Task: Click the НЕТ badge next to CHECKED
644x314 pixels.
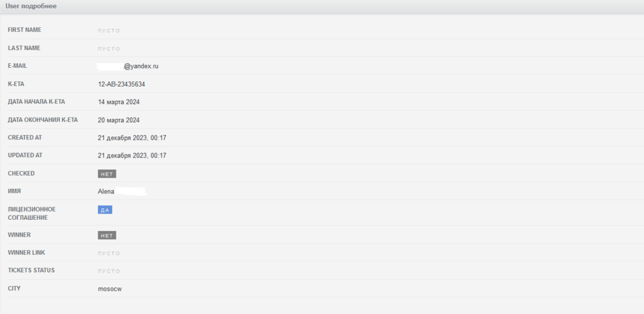Action: [x=107, y=174]
